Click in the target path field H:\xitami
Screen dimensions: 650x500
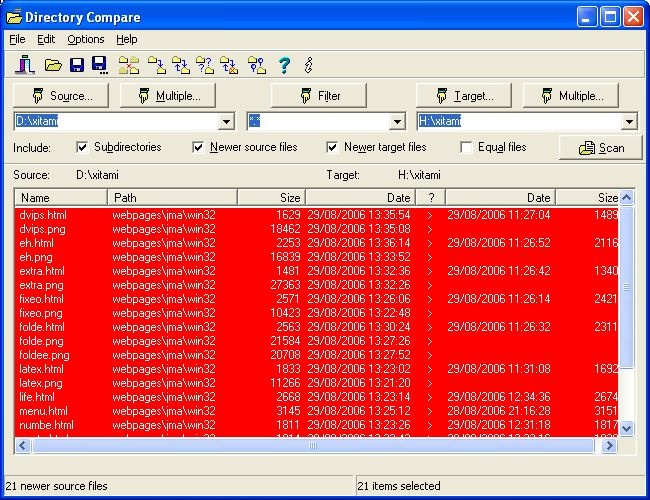(519, 121)
